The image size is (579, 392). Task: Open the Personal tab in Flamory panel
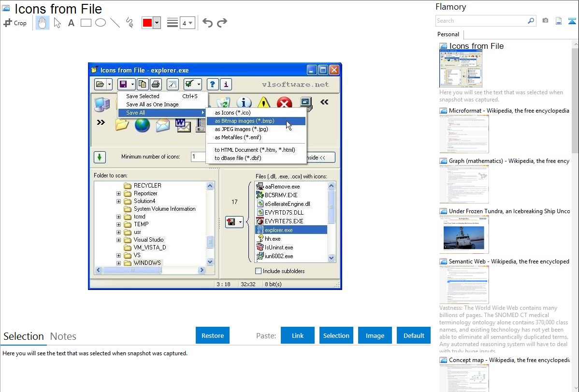[448, 34]
